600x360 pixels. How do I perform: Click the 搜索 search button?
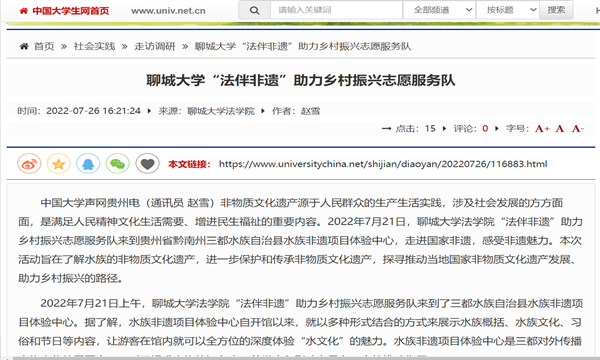tap(556, 10)
